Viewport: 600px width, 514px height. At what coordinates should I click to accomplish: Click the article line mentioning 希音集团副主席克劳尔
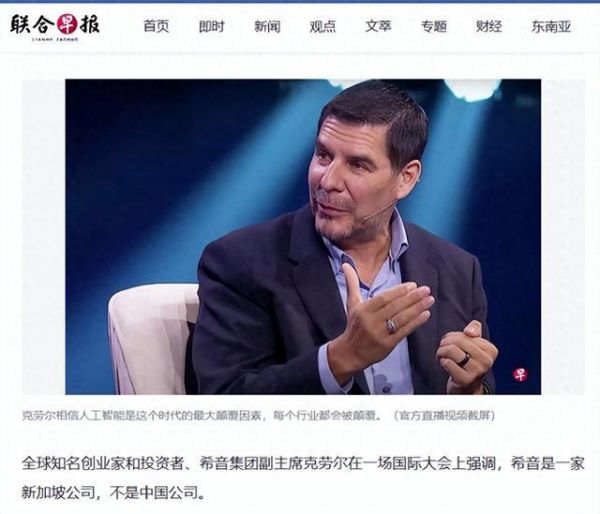click(x=303, y=463)
